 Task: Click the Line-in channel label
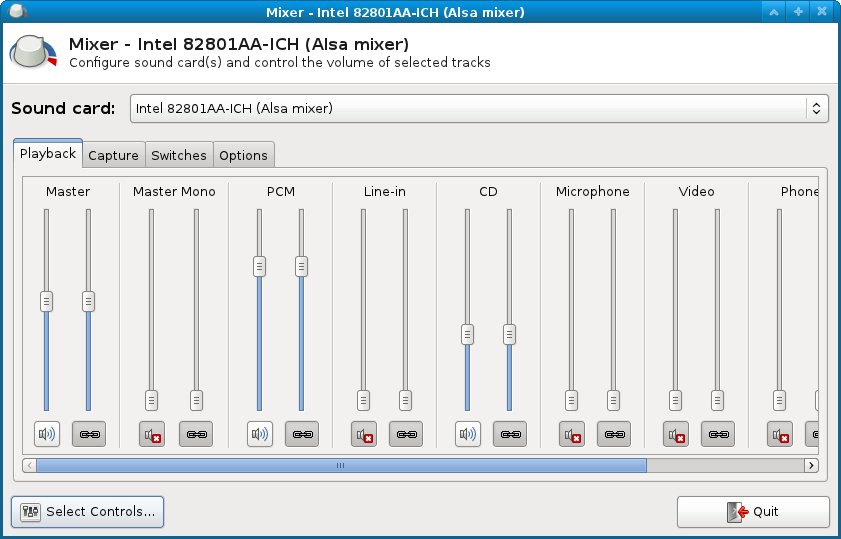click(x=385, y=191)
